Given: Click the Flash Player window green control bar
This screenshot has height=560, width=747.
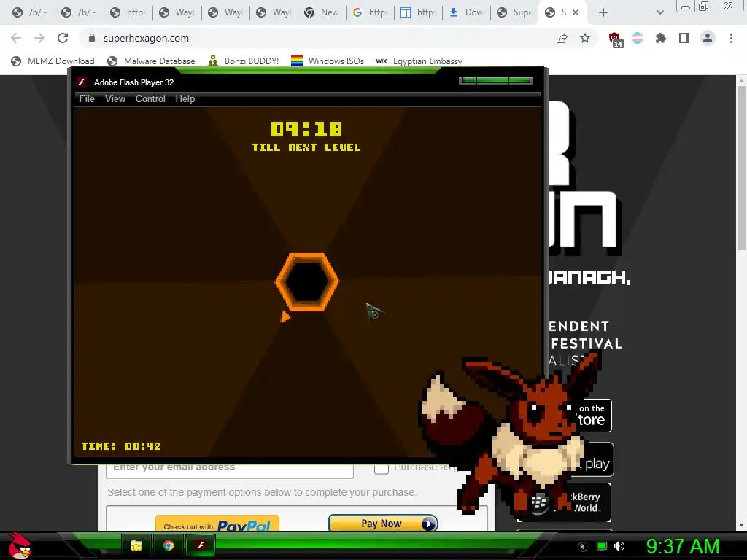Looking at the screenshot, I should point(496,80).
